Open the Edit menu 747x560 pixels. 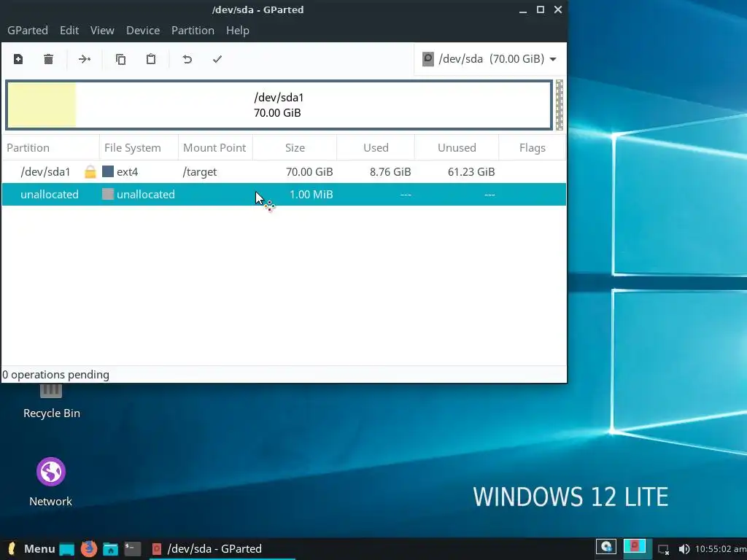tap(69, 31)
